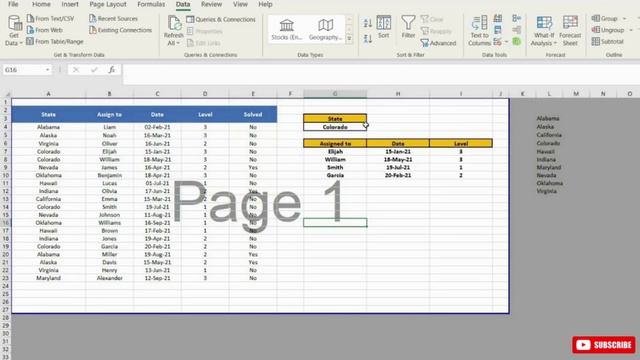The image size is (640, 360).
Task: Select the Alexander cell
Action: coord(109,278)
